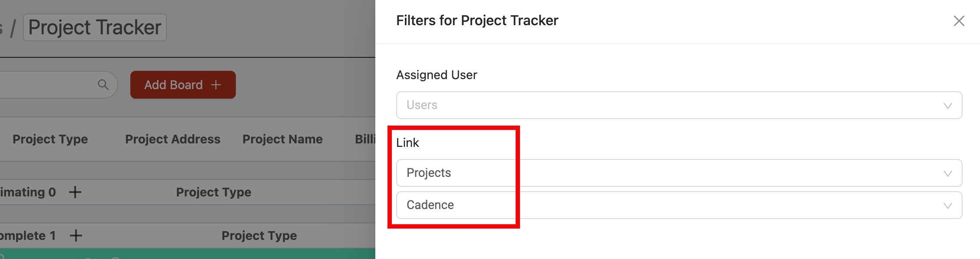Click the plus icon next to Estimating 0
This screenshot has height=259, width=980.
point(75,192)
